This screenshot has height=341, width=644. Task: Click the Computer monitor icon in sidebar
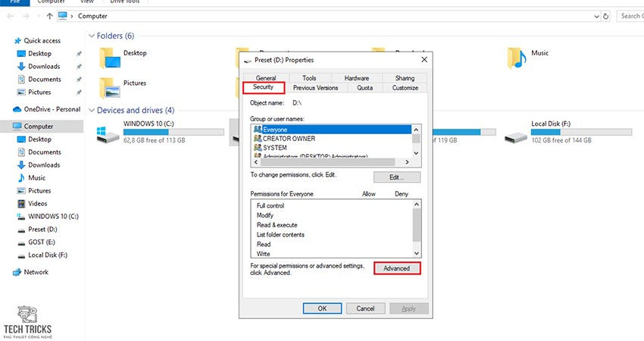click(x=17, y=127)
